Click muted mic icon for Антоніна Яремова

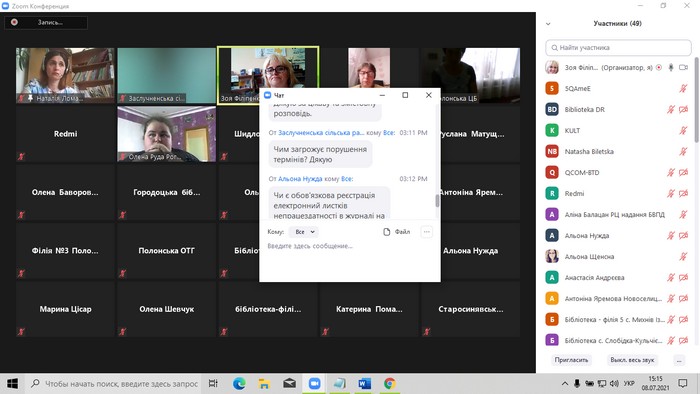click(x=671, y=298)
